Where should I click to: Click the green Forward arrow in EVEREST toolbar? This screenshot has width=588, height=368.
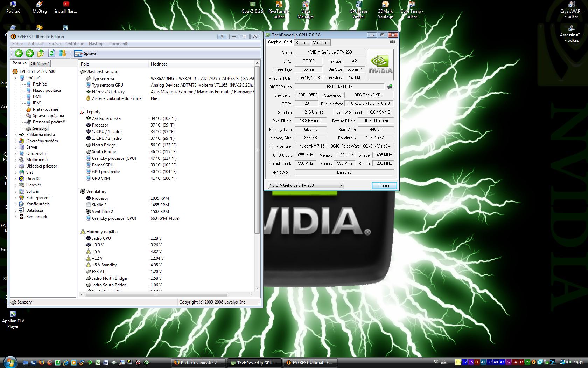(30, 53)
